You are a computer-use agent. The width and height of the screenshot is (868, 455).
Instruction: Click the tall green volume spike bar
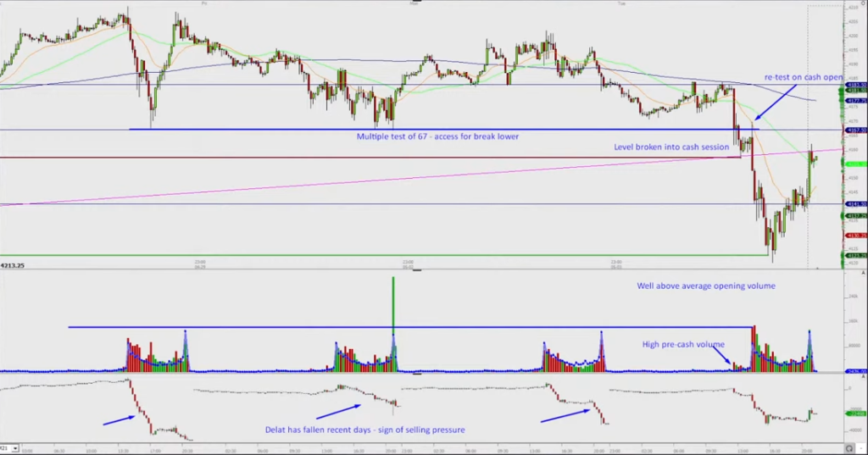pos(393,305)
